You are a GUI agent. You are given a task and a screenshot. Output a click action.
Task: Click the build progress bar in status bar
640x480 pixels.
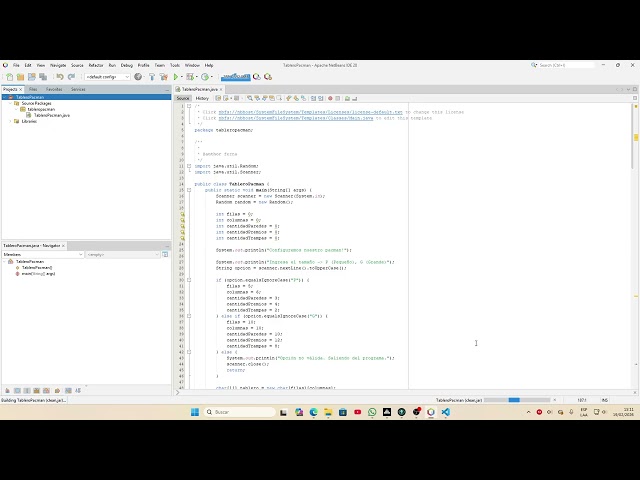tap(517, 400)
